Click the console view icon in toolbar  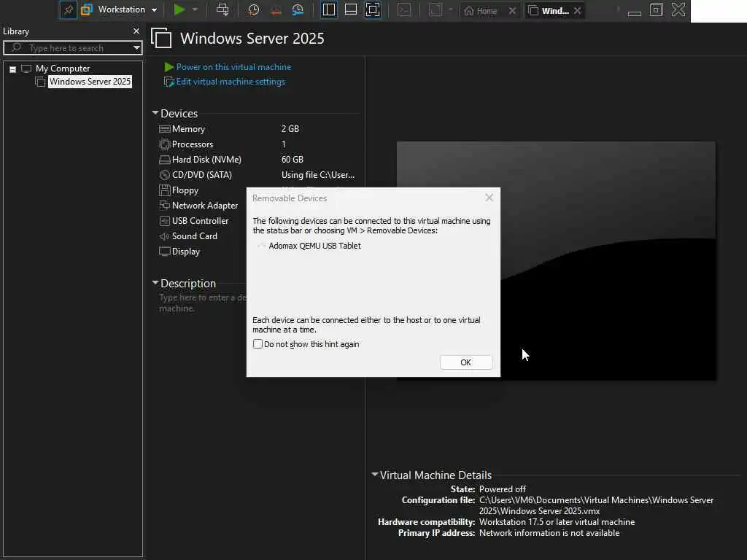(x=404, y=10)
